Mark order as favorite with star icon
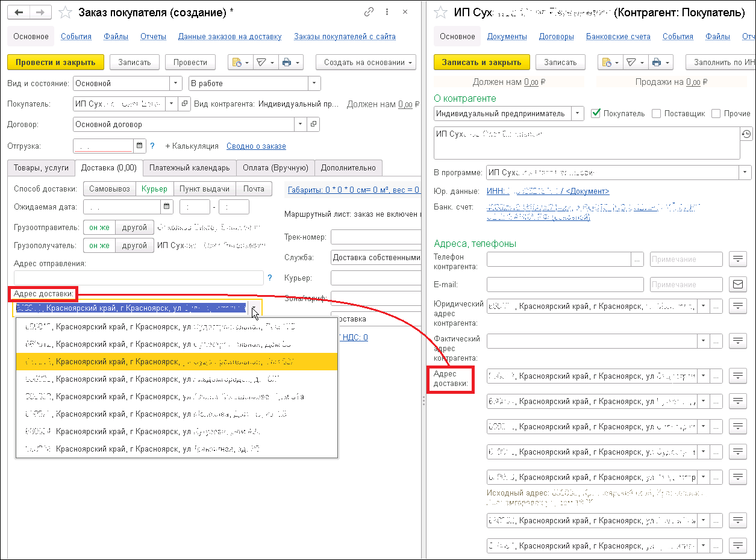The width and height of the screenshot is (756, 560). 66,12
